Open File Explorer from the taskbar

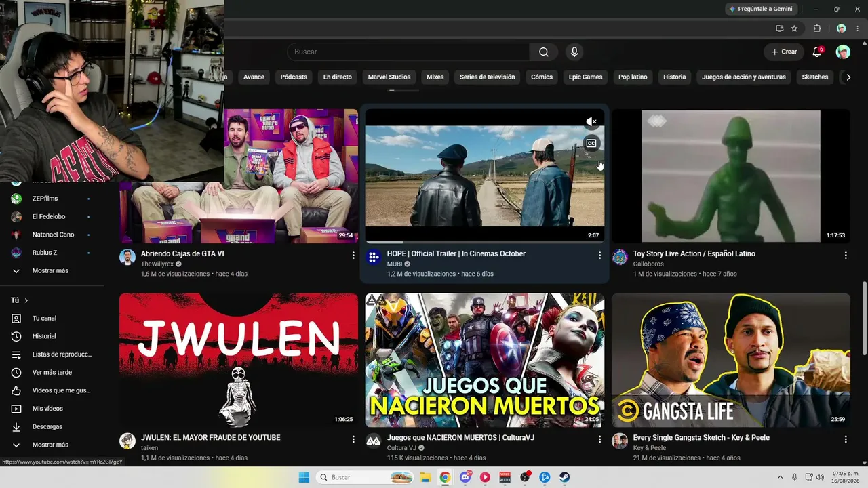click(425, 477)
